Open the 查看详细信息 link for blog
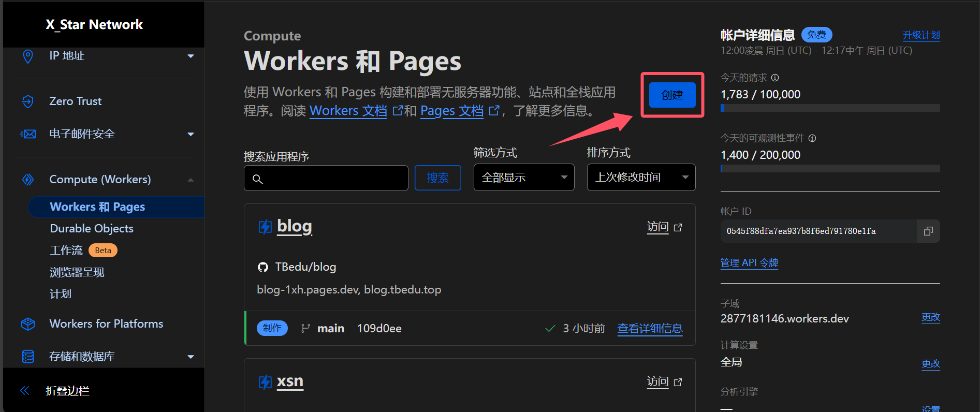This screenshot has height=412, width=980. pyautogui.click(x=650, y=329)
